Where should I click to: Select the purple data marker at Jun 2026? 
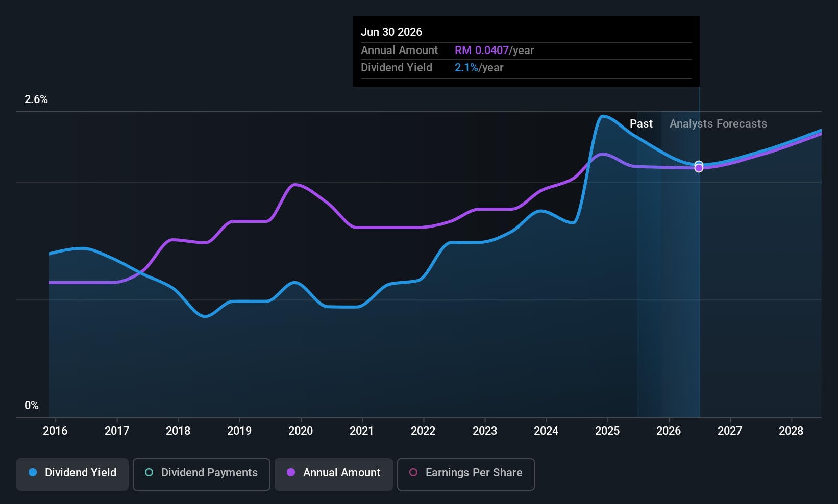click(x=699, y=168)
